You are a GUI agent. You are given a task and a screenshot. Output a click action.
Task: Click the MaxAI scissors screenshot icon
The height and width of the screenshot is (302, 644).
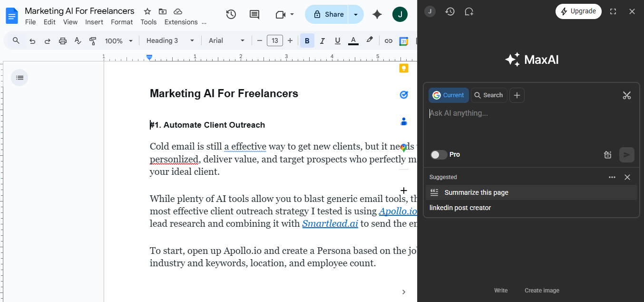626,95
